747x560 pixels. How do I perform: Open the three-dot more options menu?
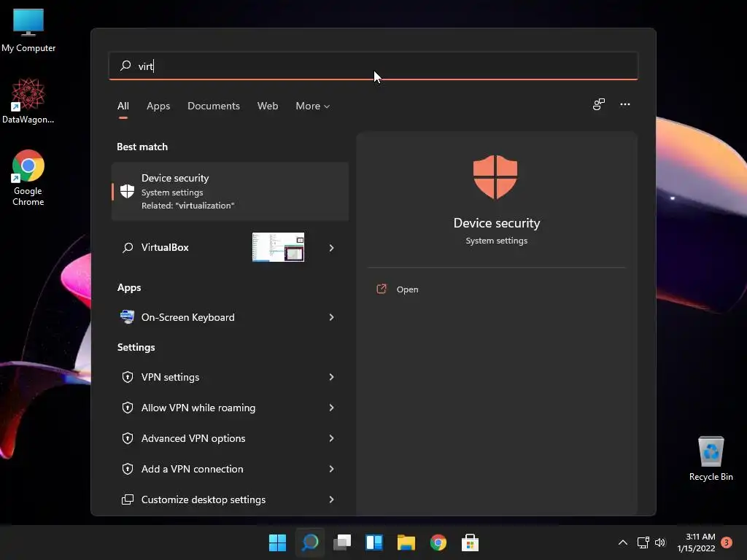(625, 104)
